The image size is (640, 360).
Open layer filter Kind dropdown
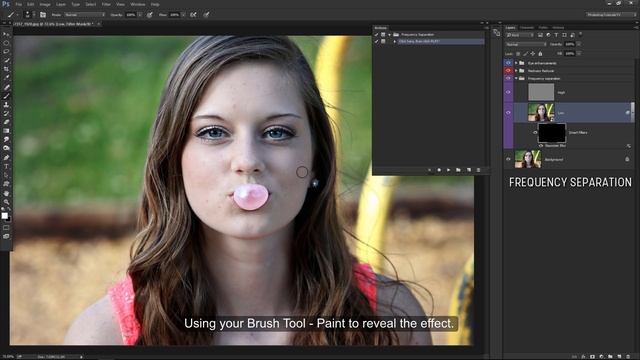click(519, 35)
